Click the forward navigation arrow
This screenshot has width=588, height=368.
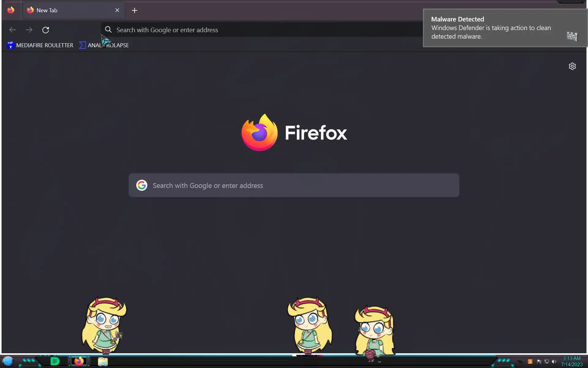29,30
